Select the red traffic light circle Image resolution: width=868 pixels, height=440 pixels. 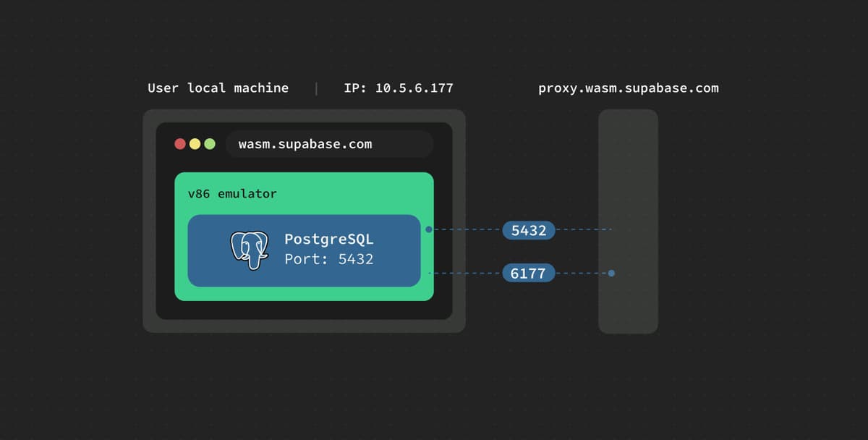click(x=179, y=144)
